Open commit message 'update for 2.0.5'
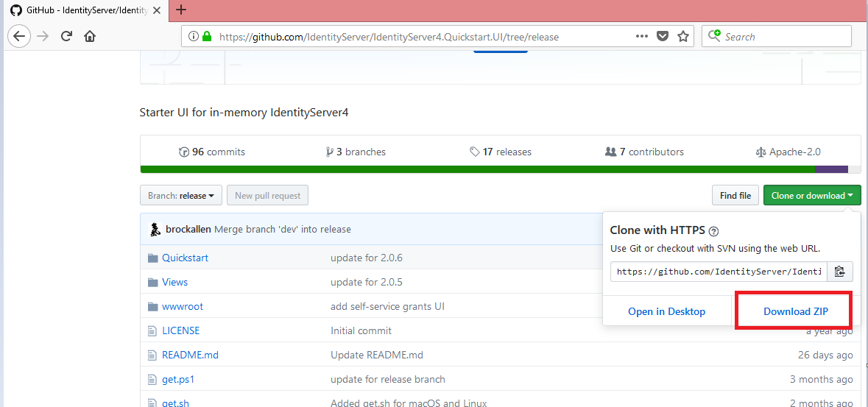Viewport: 868px width, 407px height. point(367,283)
